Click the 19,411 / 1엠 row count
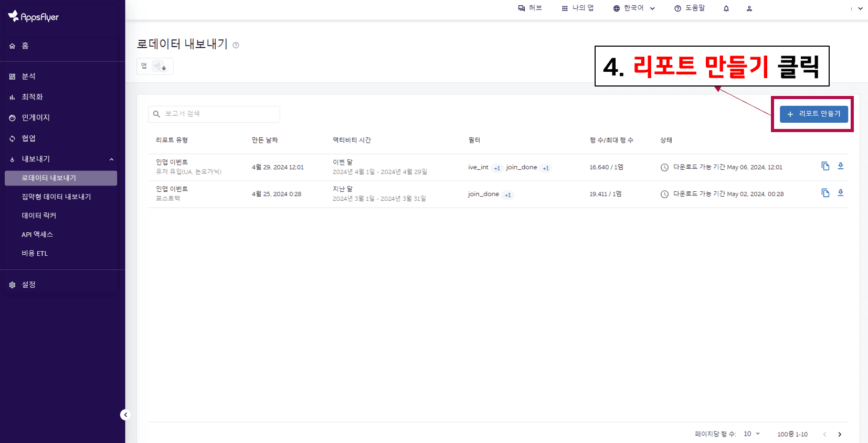868x443 pixels. (605, 194)
